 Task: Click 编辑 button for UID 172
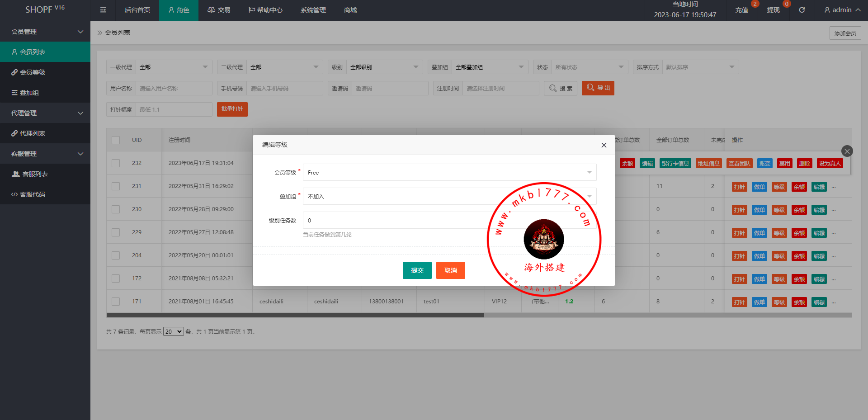[819, 279]
